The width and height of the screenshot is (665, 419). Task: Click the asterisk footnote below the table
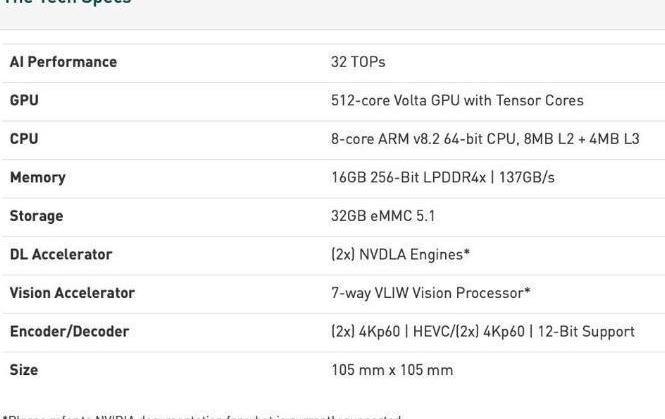(200, 416)
